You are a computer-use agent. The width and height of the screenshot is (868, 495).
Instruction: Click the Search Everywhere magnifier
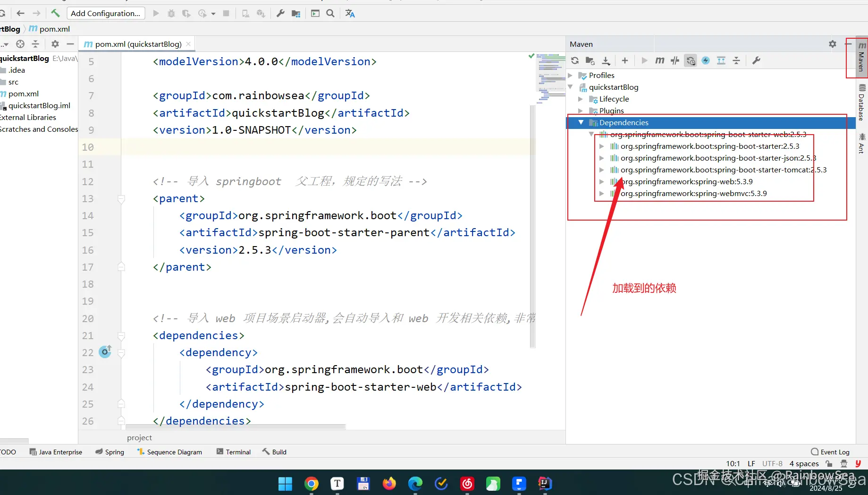tap(330, 13)
